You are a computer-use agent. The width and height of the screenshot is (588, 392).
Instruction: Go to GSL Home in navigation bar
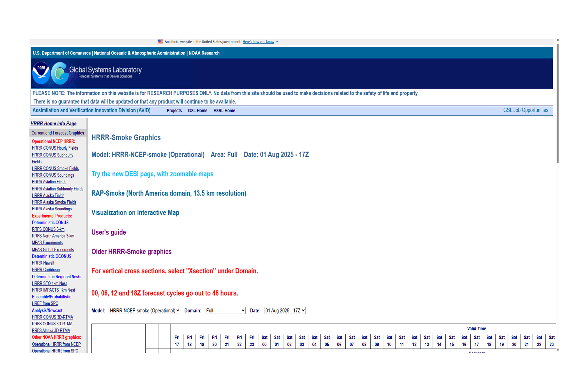coord(197,111)
